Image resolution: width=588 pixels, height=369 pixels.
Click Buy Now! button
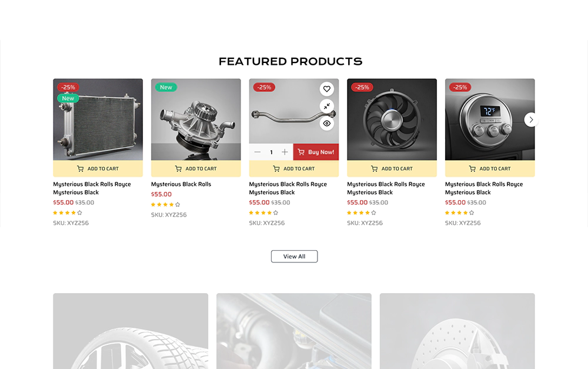tap(316, 152)
